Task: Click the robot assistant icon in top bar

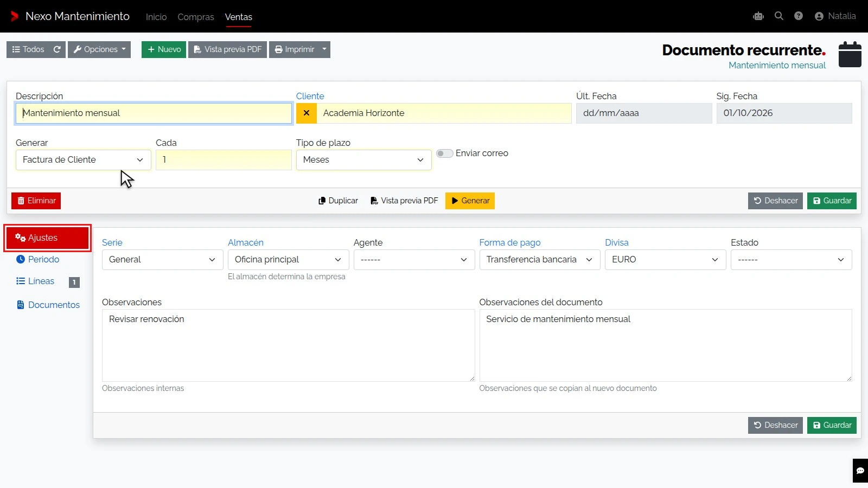Action: tap(758, 16)
